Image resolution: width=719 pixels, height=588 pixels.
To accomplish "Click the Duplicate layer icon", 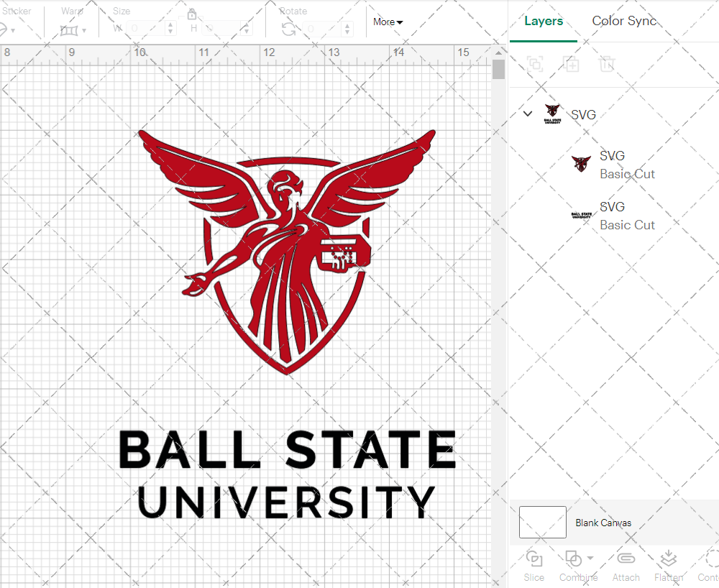I will tap(571, 64).
